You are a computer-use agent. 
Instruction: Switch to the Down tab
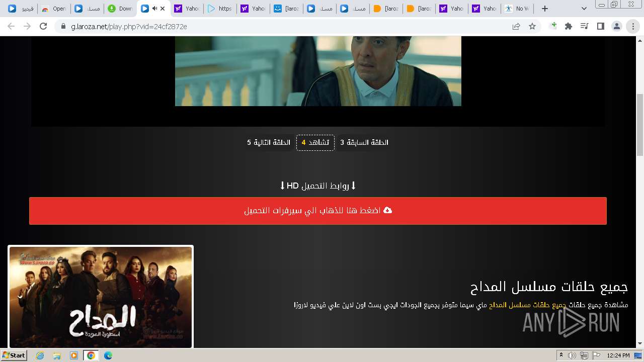(x=120, y=9)
